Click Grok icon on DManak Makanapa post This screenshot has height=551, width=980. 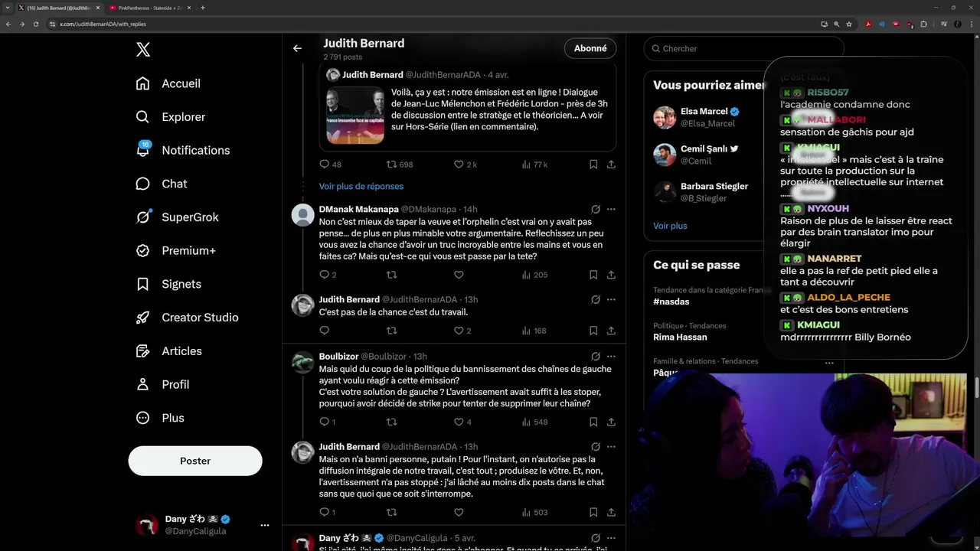point(595,209)
